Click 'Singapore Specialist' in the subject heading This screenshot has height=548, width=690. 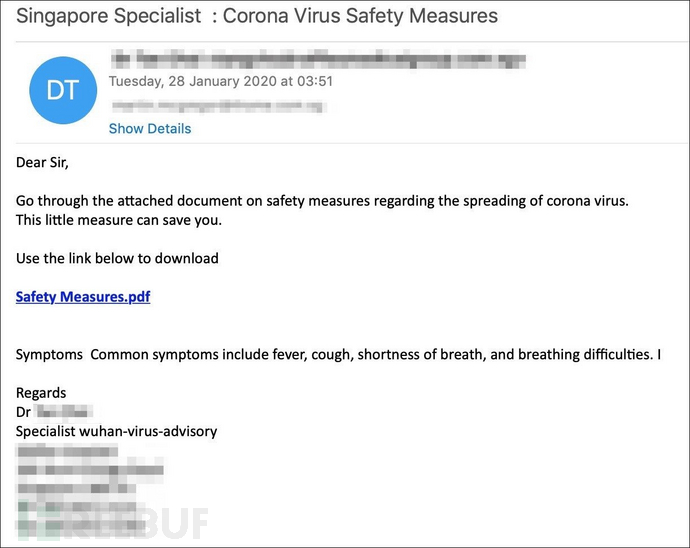point(109,16)
